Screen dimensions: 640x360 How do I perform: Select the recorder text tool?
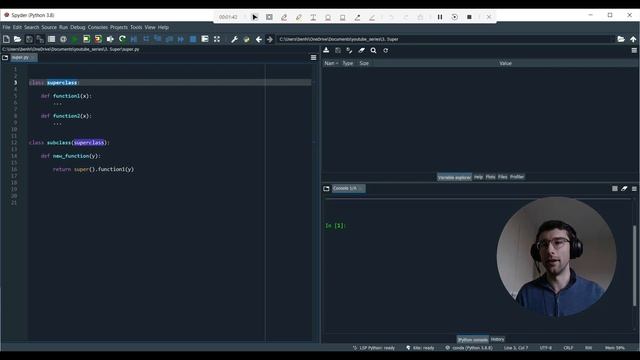[313, 17]
